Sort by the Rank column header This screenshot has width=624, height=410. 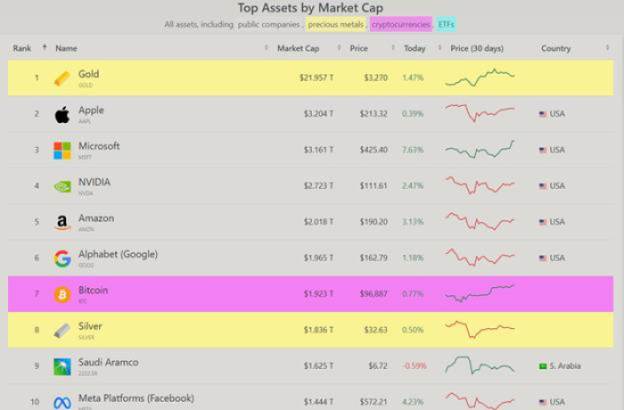coord(22,48)
